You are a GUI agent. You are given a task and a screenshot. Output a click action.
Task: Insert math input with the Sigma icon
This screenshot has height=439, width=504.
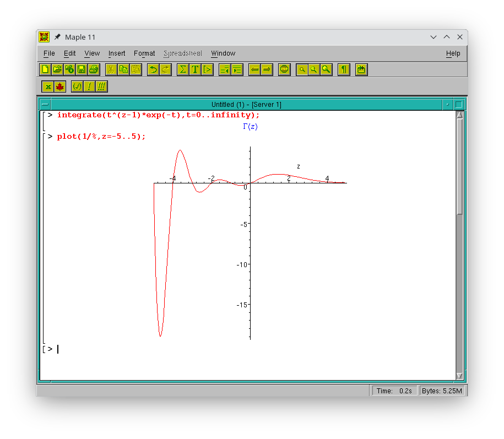click(x=182, y=69)
